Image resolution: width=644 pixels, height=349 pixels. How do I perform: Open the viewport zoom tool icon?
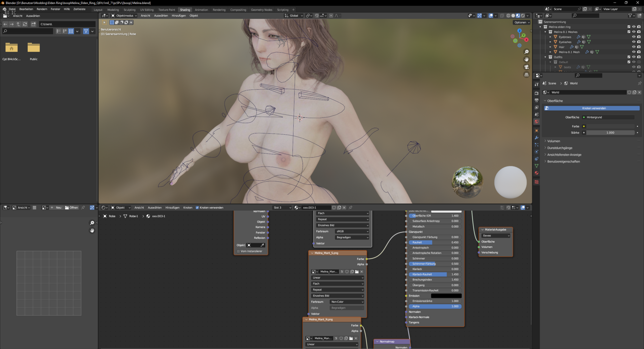click(x=526, y=52)
